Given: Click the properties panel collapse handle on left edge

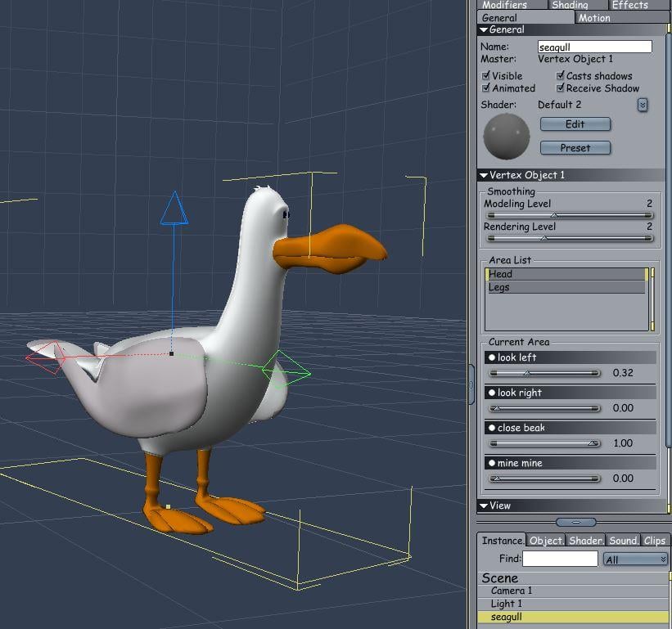Looking at the screenshot, I should pos(471,384).
